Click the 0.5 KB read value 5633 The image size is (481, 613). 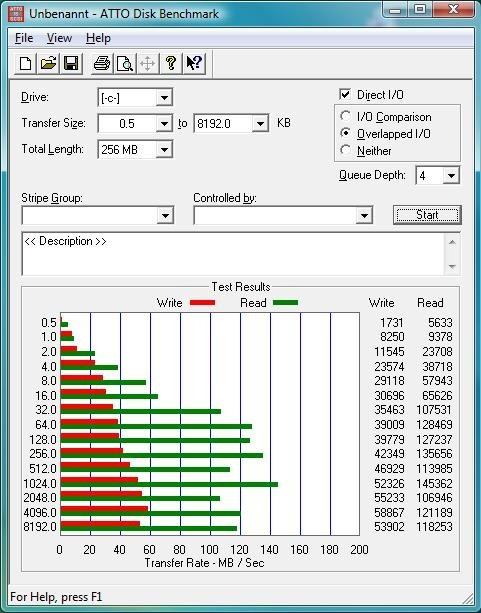[440, 323]
